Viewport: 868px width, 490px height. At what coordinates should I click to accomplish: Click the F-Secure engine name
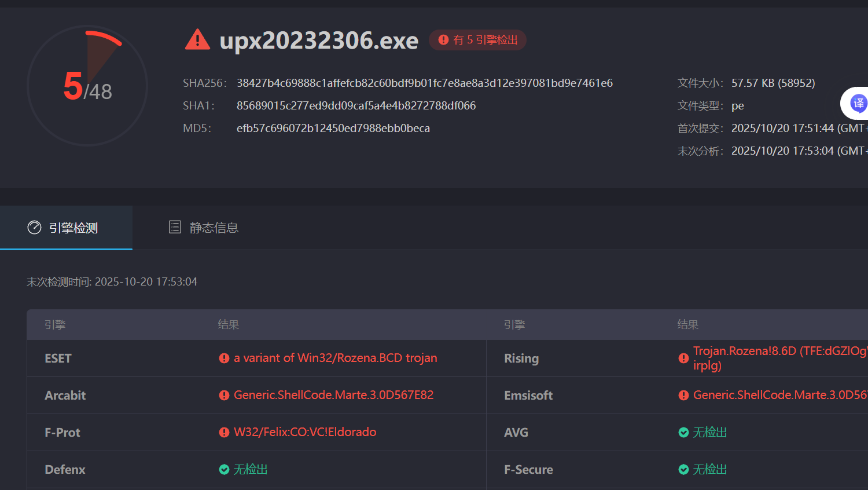528,470
